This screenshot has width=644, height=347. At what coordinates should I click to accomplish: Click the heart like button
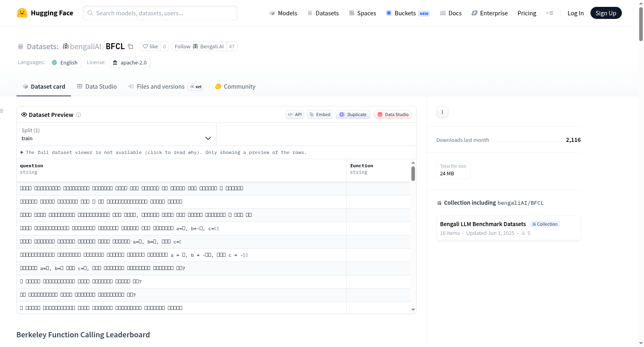[150, 46]
